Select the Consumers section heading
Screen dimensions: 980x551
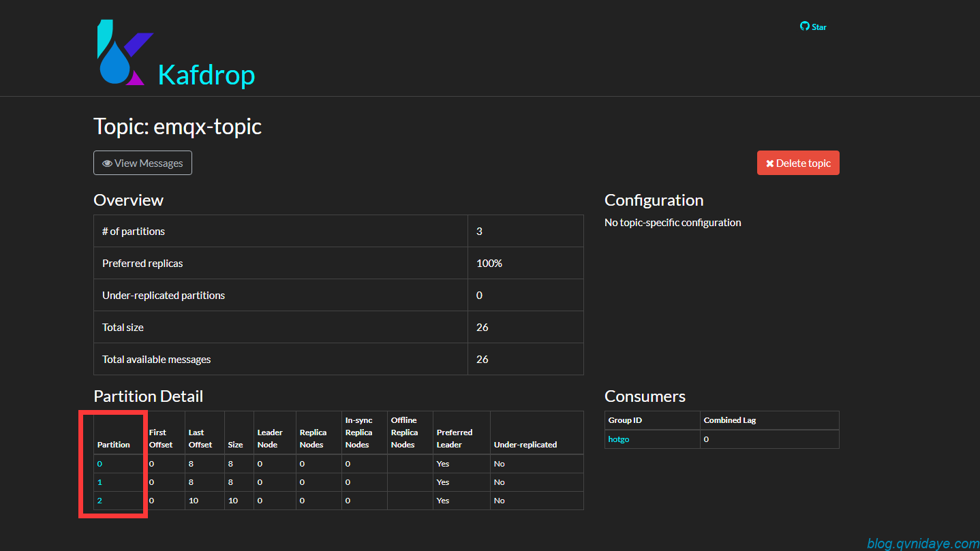pyautogui.click(x=645, y=396)
